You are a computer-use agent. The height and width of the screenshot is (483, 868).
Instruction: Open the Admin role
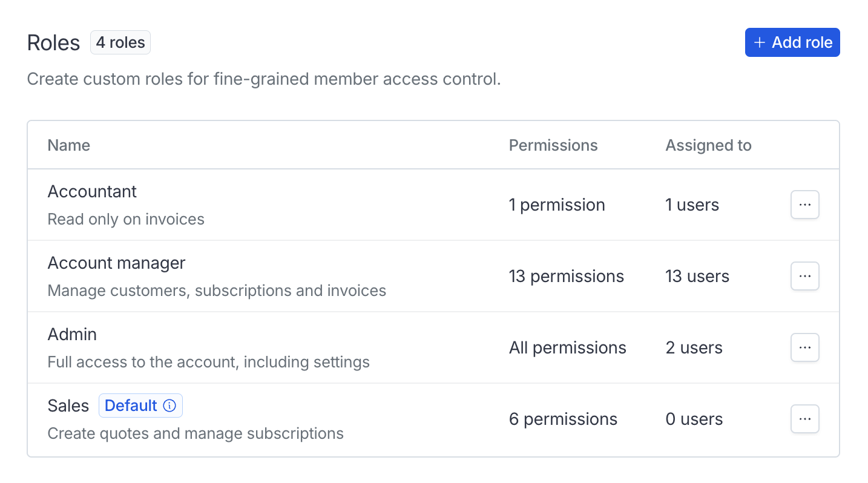pyautogui.click(x=72, y=334)
